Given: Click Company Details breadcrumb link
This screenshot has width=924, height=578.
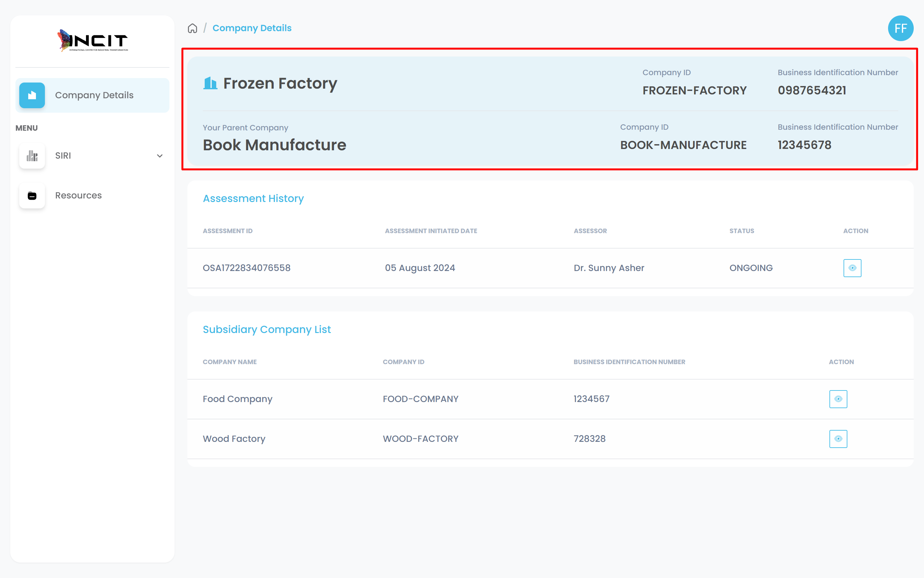Looking at the screenshot, I should point(252,28).
